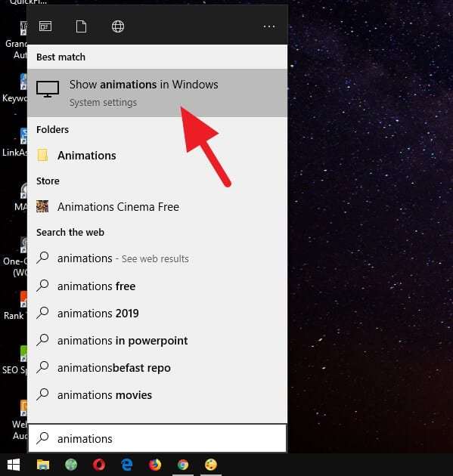
Task: Open the Animations folder result
Action: pyautogui.click(x=157, y=156)
